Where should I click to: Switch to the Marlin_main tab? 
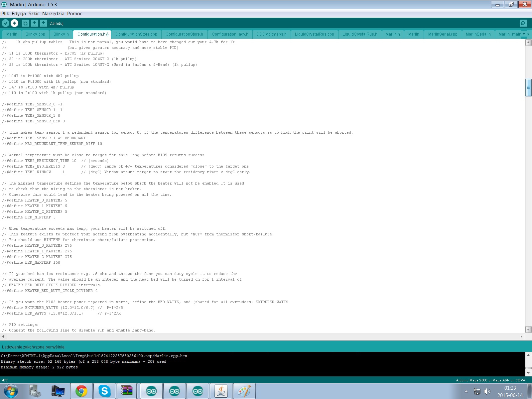pos(510,34)
